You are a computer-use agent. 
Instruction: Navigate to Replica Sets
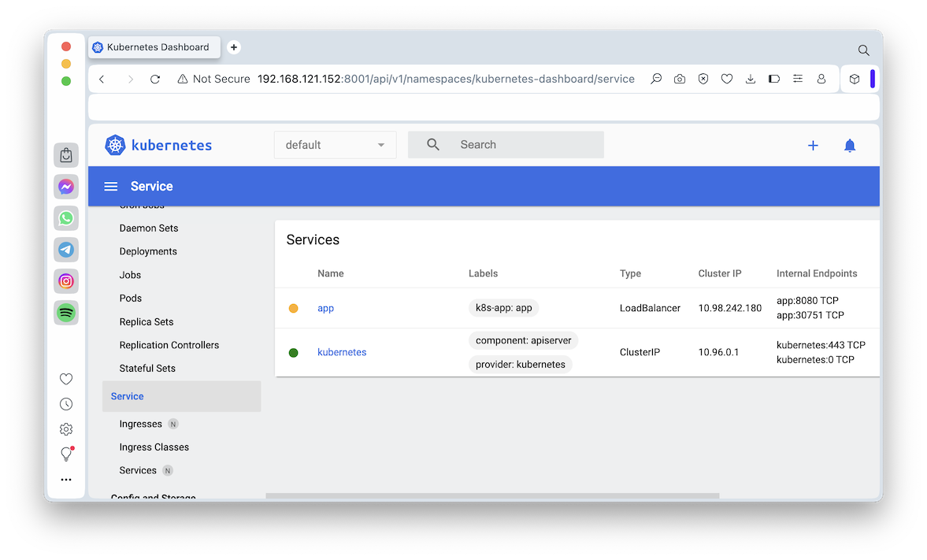[x=146, y=321]
